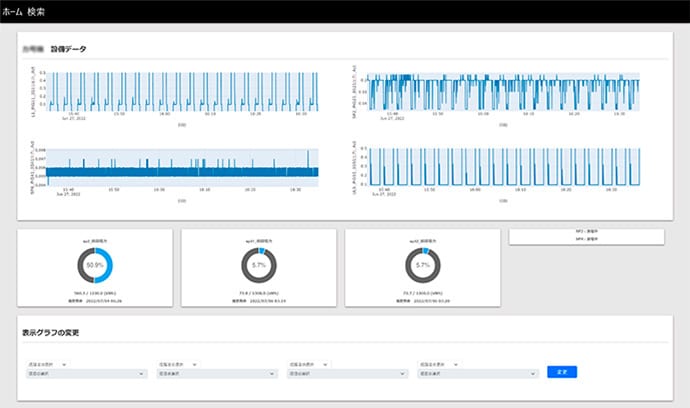Click the bottom-right square wave chart

click(508, 168)
